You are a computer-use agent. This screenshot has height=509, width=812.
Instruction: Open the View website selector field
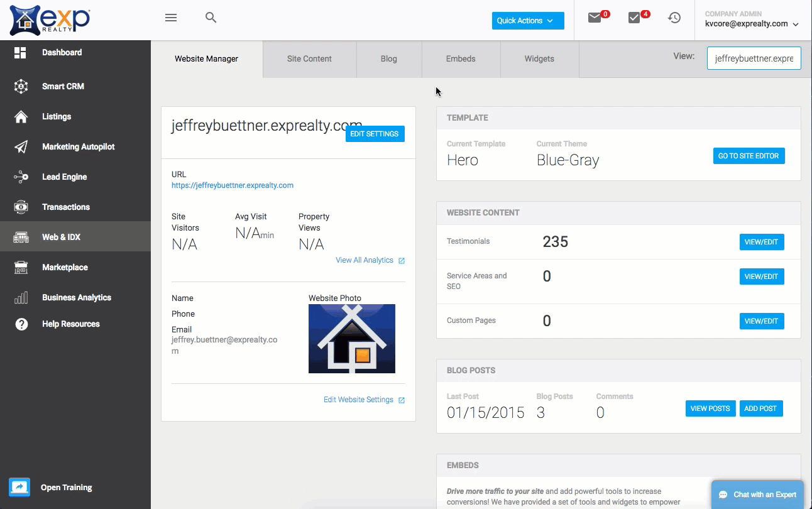click(x=754, y=58)
